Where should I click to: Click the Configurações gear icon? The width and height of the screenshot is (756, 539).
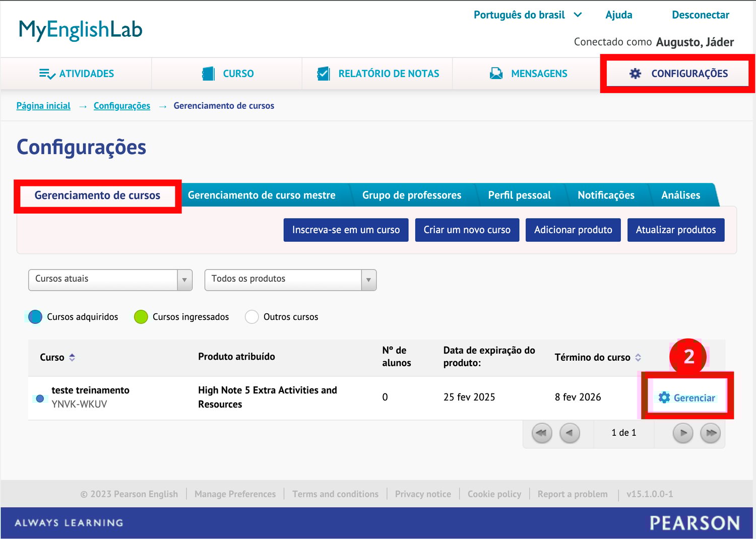(x=635, y=74)
